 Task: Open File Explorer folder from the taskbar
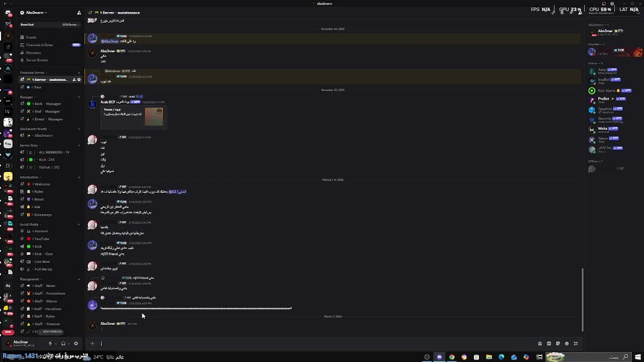489,357
